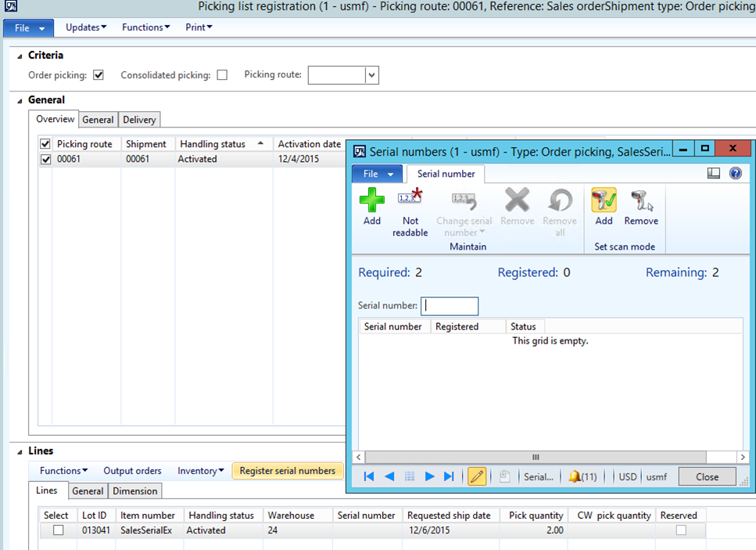Open the Updates menu
The height and width of the screenshot is (550, 756).
pyautogui.click(x=86, y=27)
